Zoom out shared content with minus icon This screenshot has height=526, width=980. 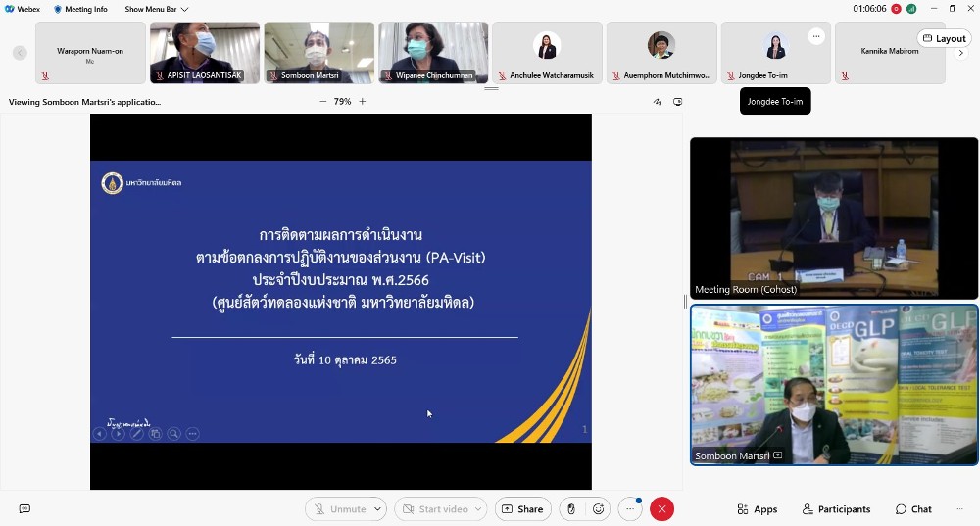coord(322,102)
